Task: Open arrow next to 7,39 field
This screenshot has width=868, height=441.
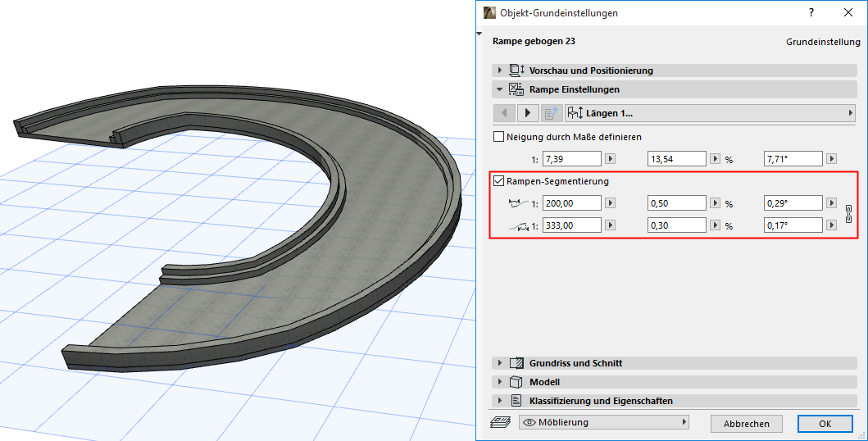Action: pos(610,159)
